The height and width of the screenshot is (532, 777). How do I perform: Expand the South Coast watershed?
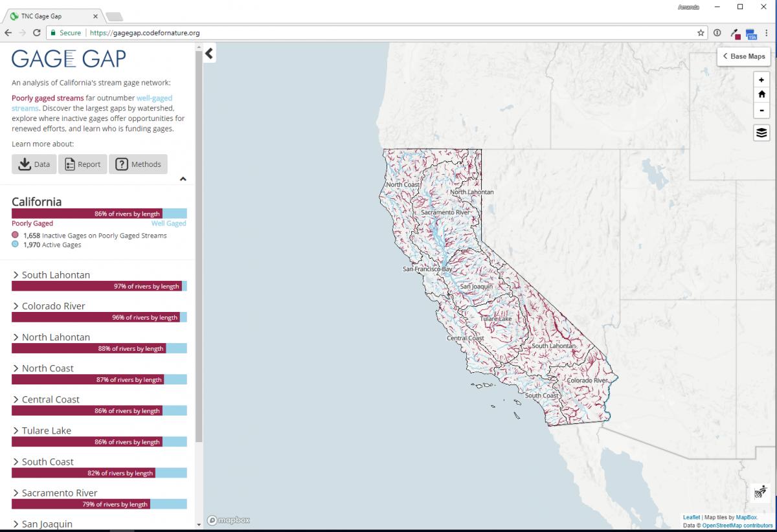click(43, 461)
